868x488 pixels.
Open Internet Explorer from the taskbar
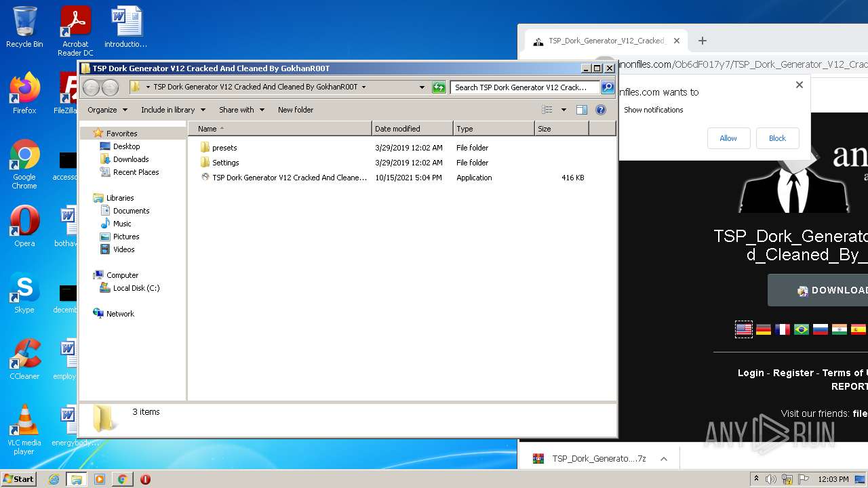54,479
